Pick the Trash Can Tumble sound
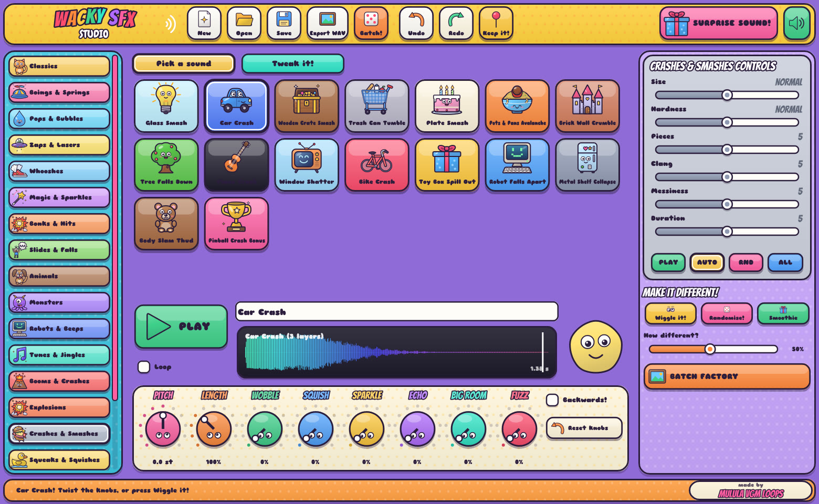The image size is (819, 504). pos(377,106)
